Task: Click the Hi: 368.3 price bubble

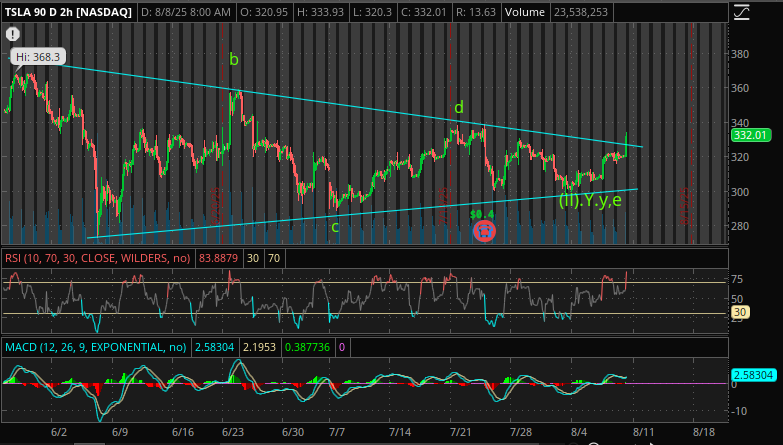Action: [33, 56]
